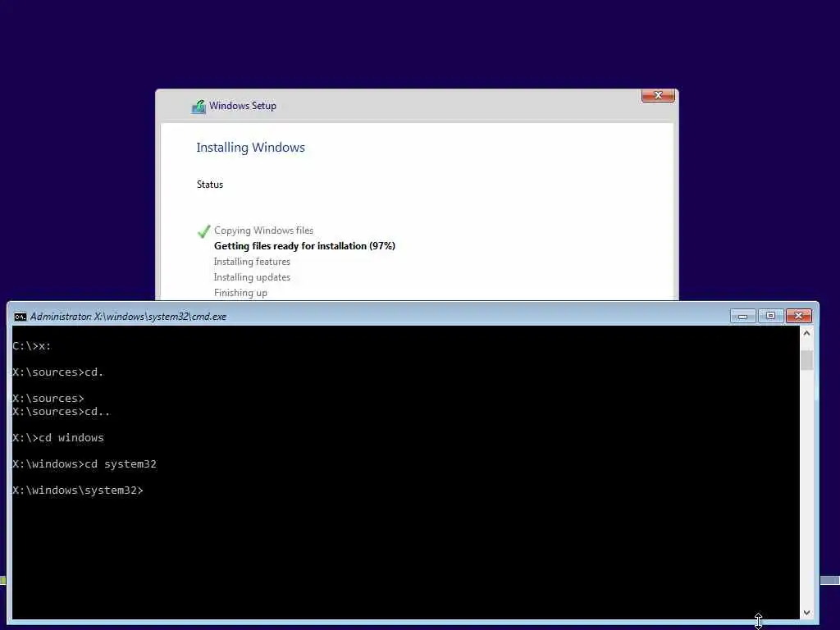
Task: Click the 'Finishing up' status line
Action: tap(240, 293)
